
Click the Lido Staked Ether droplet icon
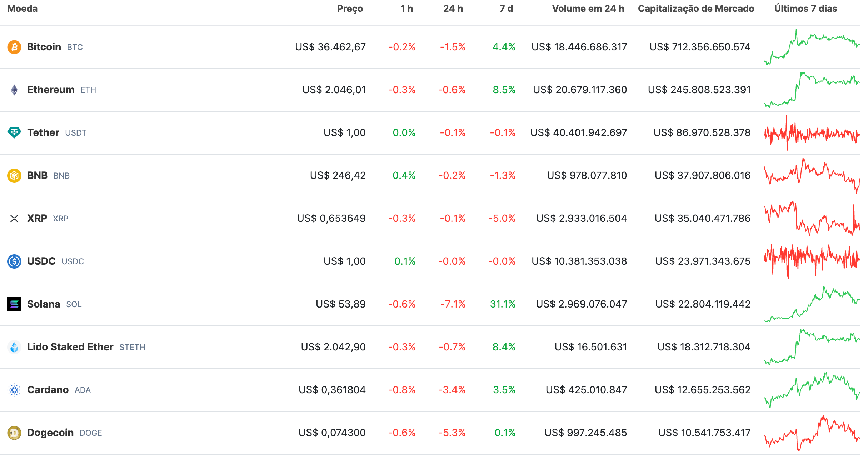tap(14, 347)
